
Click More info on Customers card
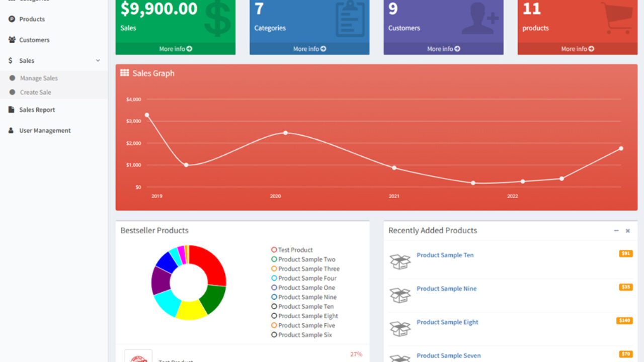444,49
